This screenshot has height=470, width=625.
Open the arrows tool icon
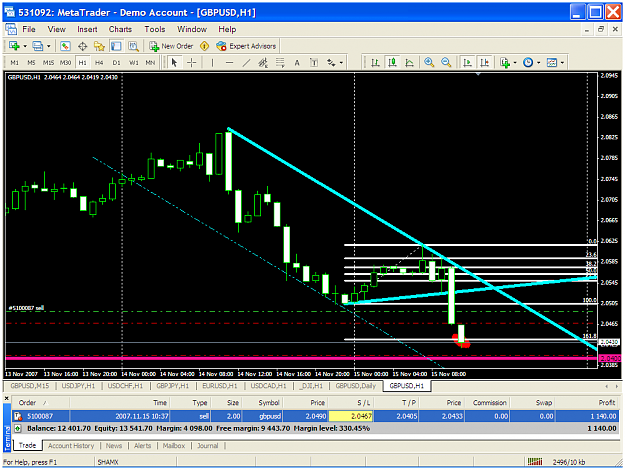click(331, 63)
